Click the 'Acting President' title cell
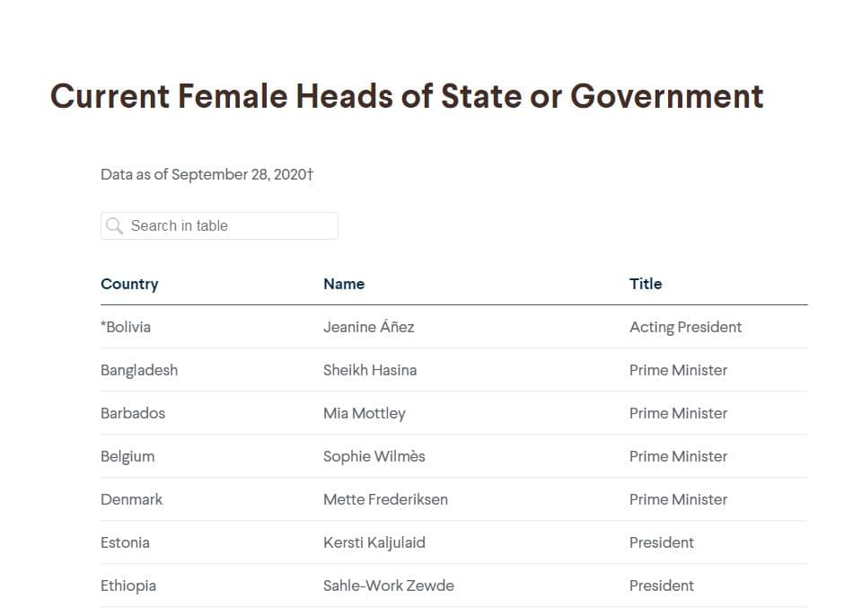The width and height of the screenshot is (853, 616). click(x=686, y=327)
